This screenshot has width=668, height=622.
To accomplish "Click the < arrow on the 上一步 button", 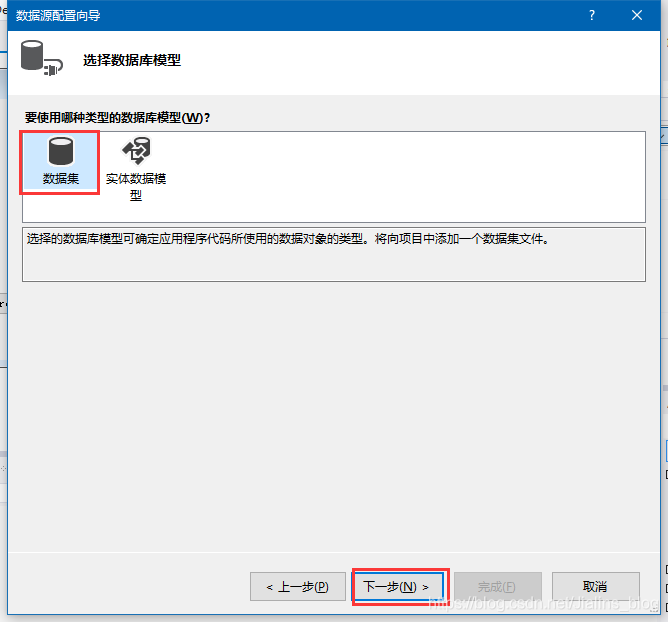I will coord(270,587).
